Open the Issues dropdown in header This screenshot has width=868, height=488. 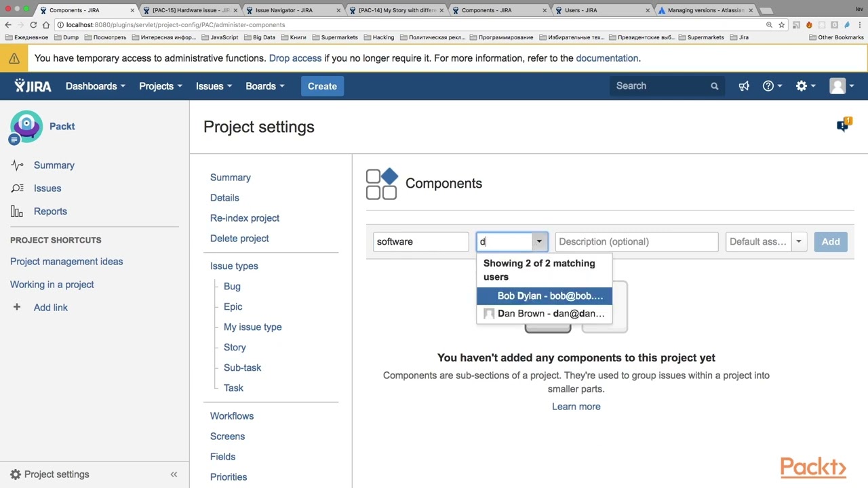214,86
